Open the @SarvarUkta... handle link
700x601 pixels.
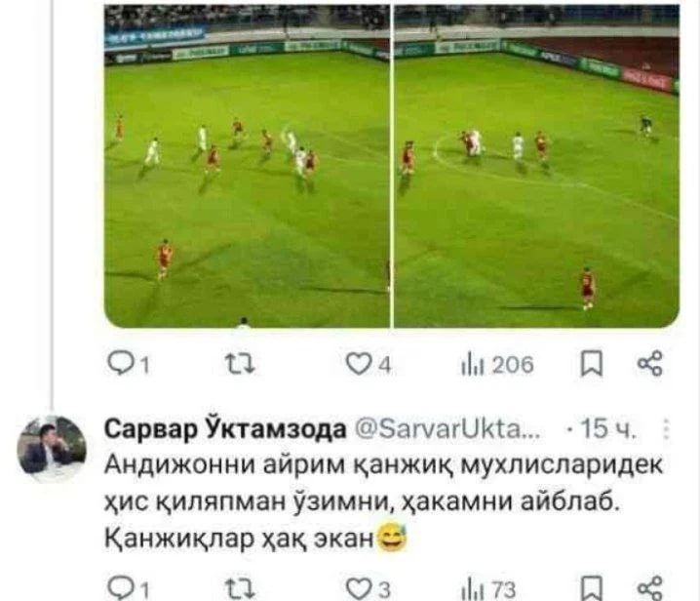click(447, 429)
